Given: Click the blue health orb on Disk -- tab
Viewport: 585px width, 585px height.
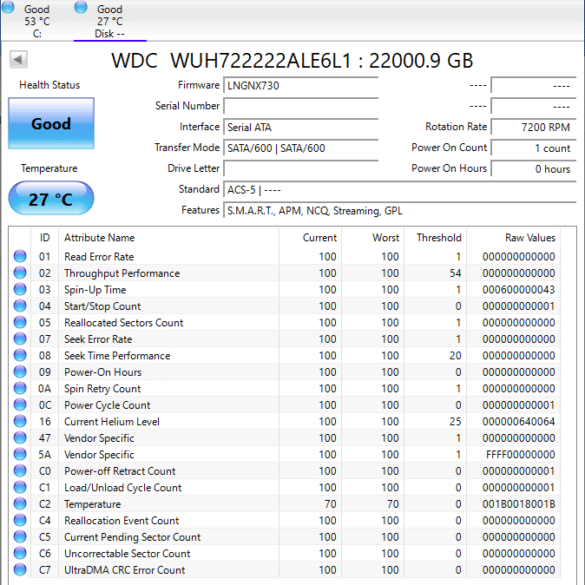Looking at the screenshot, I should (81, 7).
